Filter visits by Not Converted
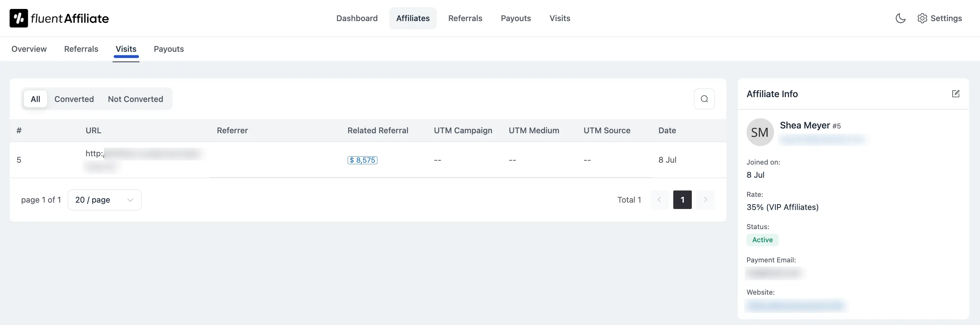The width and height of the screenshot is (980, 325). (135, 99)
